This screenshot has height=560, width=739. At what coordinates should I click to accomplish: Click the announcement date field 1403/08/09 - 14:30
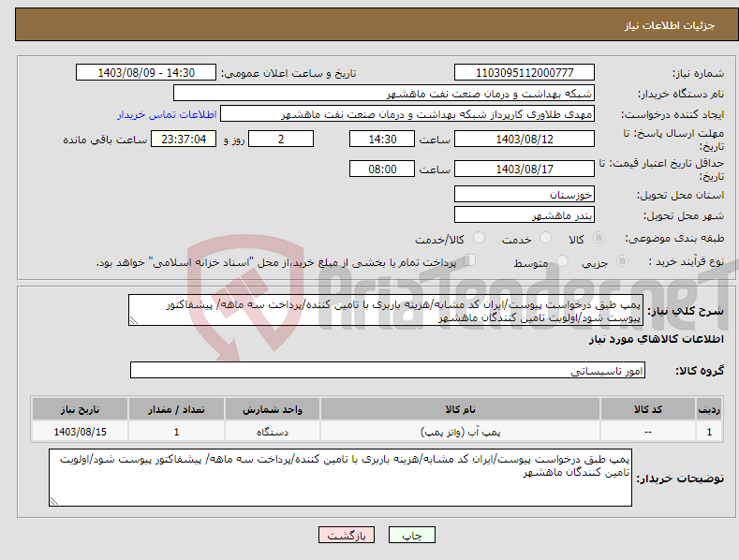[146, 73]
